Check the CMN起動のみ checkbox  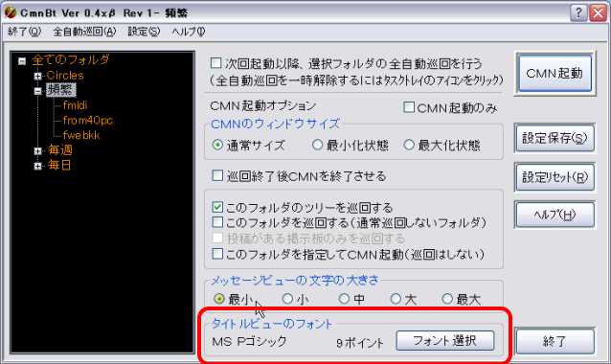pos(409,106)
